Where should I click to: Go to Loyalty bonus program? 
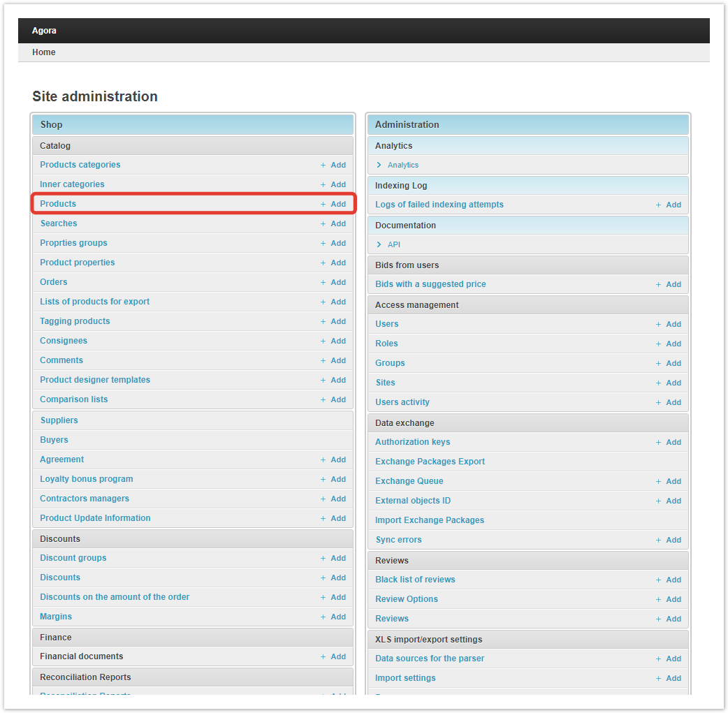[86, 479]
